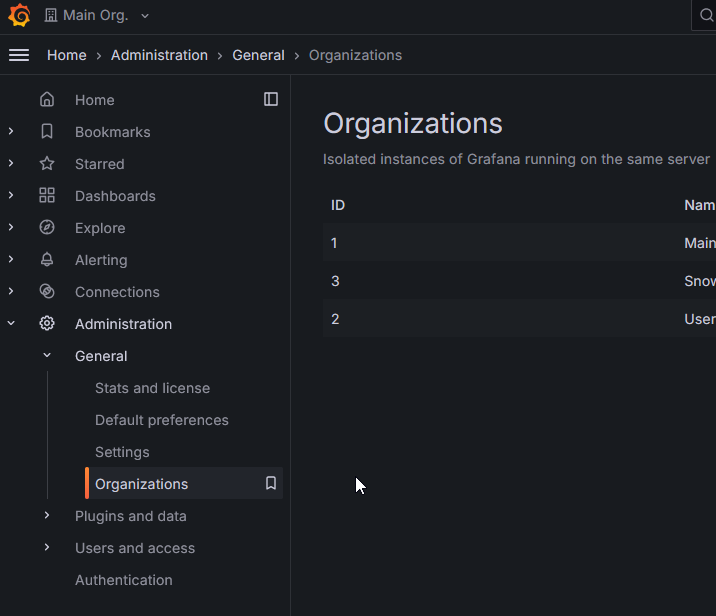
Task: Toggle the hamburger navigation menu
Action: pyautogui.click(x=19, y=55)
